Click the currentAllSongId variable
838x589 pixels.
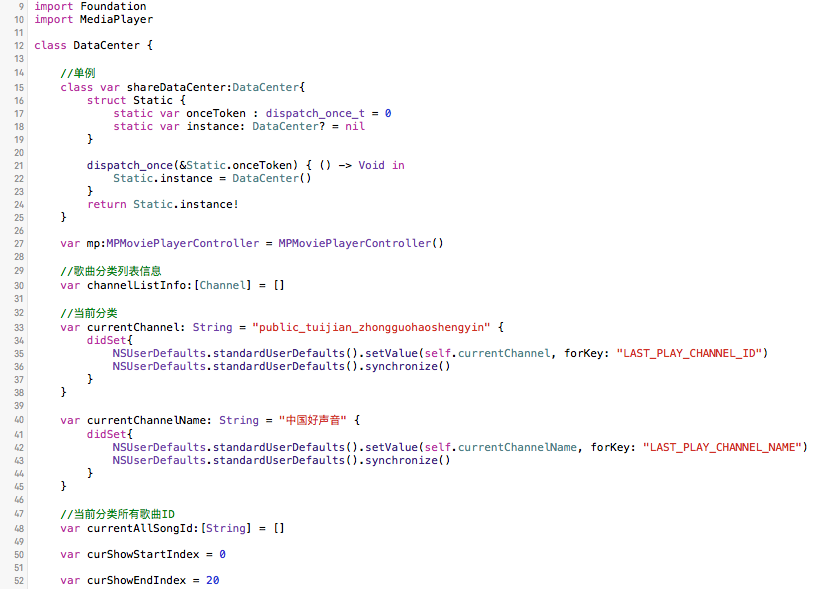click(143, 528)
